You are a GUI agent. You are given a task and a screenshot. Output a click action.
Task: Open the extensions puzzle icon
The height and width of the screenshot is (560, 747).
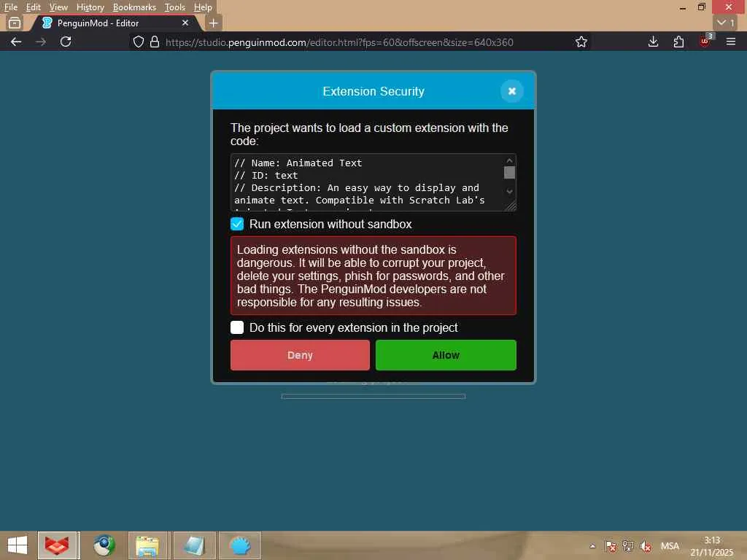pos(679,42)
